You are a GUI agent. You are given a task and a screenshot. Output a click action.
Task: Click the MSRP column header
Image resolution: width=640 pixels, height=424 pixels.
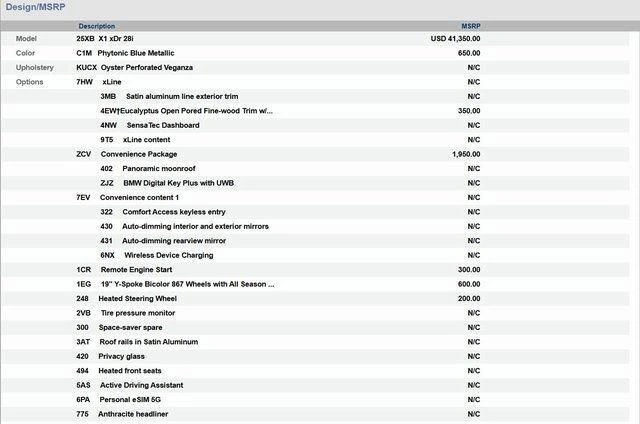tap(470, 26)
